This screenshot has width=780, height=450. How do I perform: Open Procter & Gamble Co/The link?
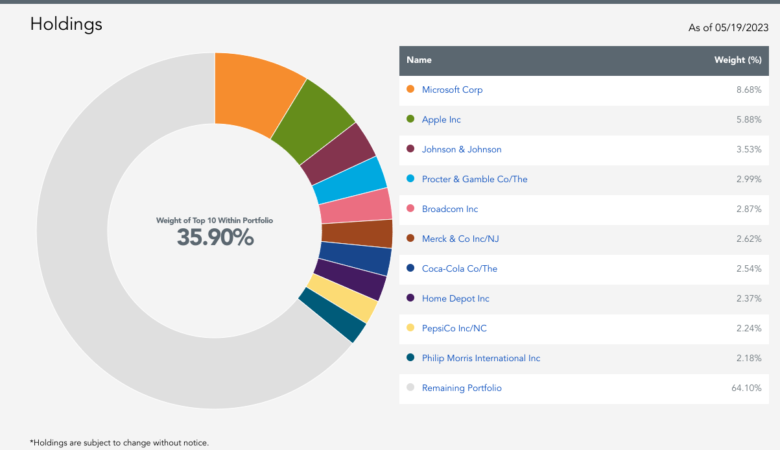pyautogui.click(x=474, y=180)
